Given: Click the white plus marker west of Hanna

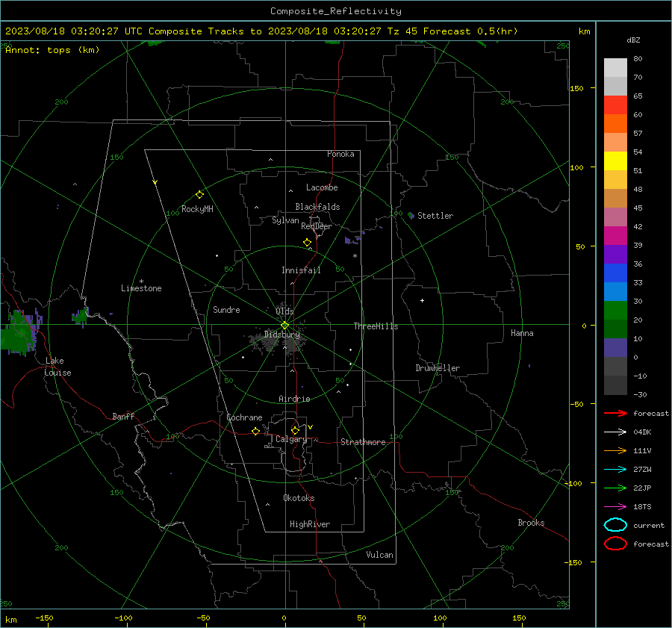Looking at the screenshot, I should click(x=422, y=300).
